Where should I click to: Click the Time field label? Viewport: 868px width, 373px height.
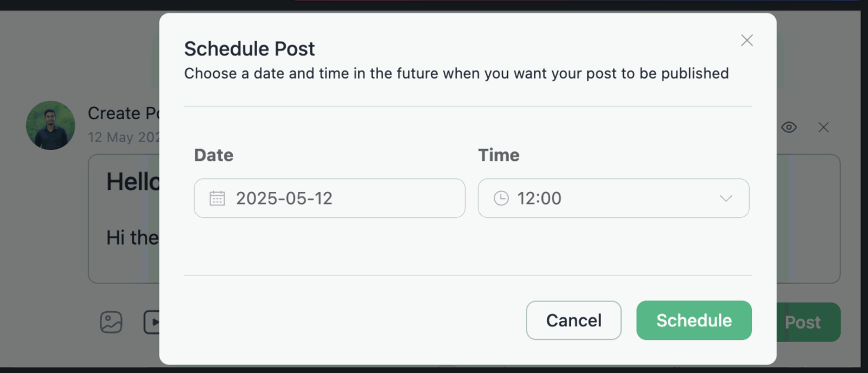pyautogui.click(x=499, y=155)
